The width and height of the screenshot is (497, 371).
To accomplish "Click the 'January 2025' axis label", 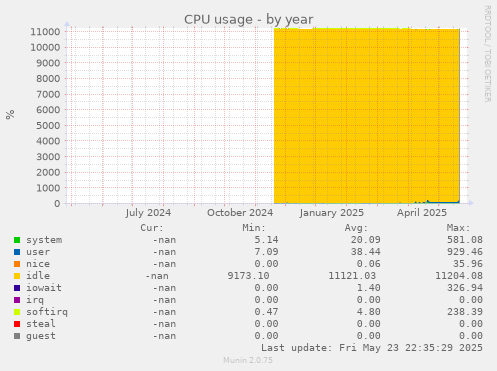I will point(332,213).
